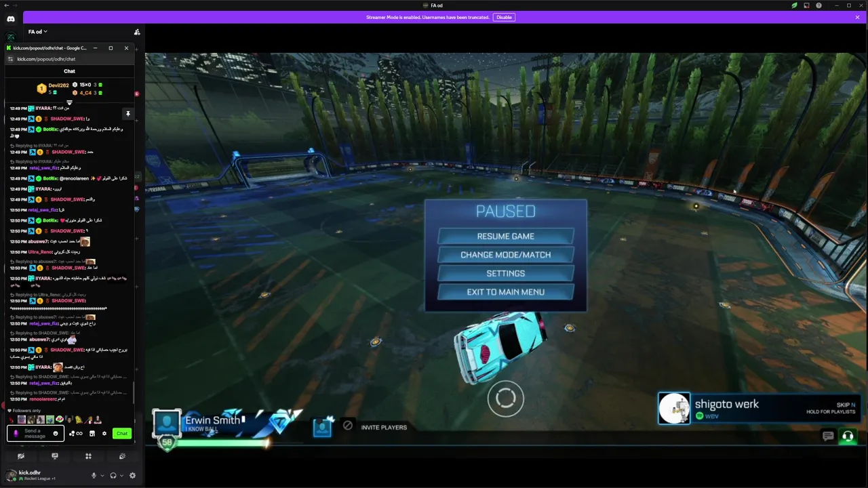The height and width of the screenshot is (488, 868).
Task: Collapse the chat leaderboard with arrow
Action: pyautogui.click(x=69, y=102)
